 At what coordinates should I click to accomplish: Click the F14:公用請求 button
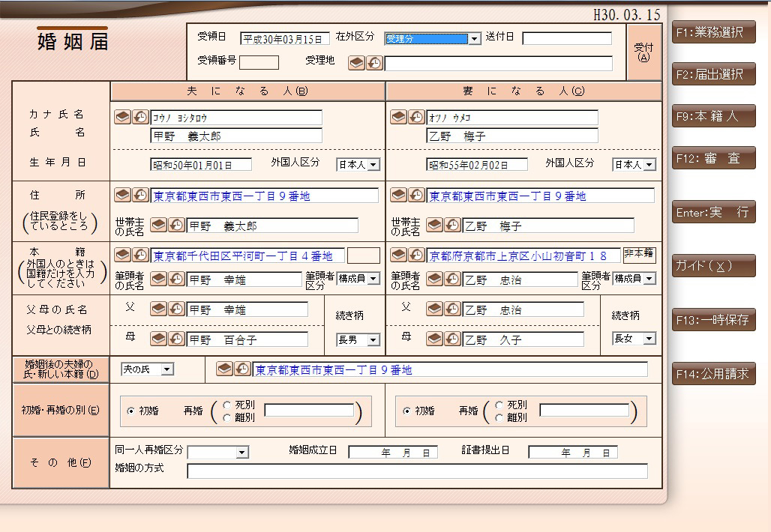(x=713, y=374)
